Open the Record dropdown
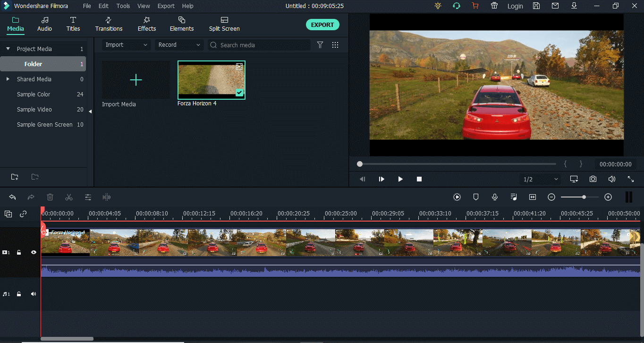This screenshot has width=644, height=343. (179, 45)
